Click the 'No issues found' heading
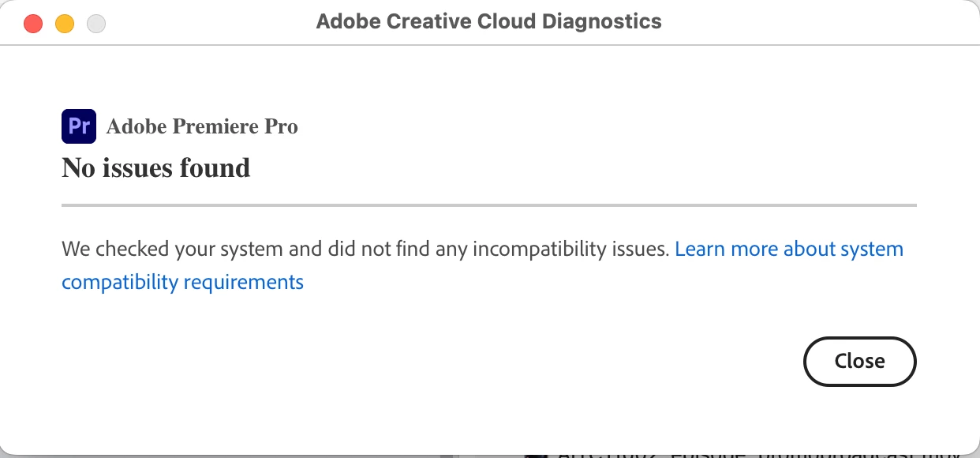 pos(156,167)
